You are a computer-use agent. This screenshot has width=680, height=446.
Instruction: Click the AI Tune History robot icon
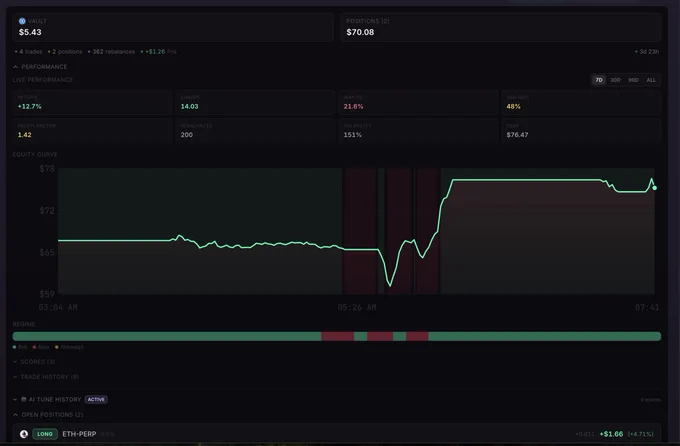[x=24, y=399]
